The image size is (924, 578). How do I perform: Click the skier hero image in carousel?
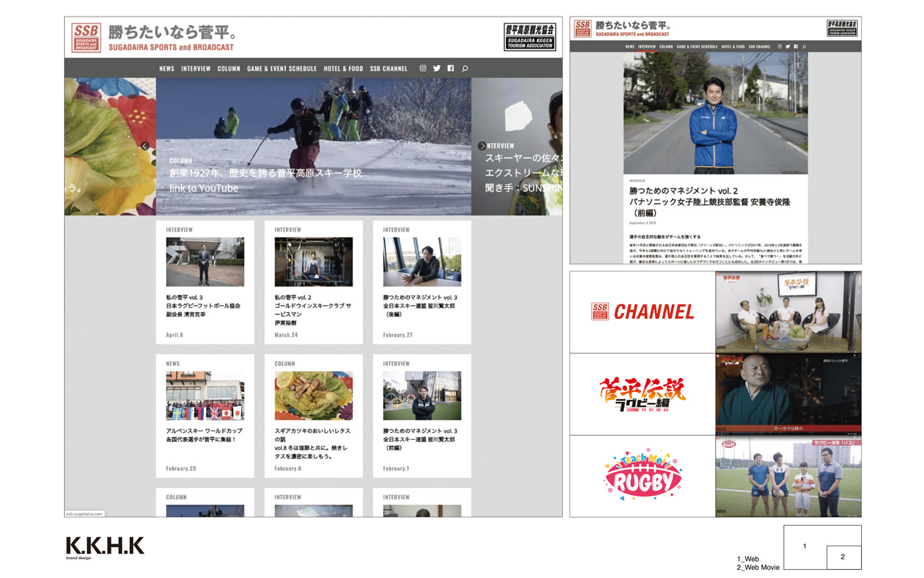point(313,146)
